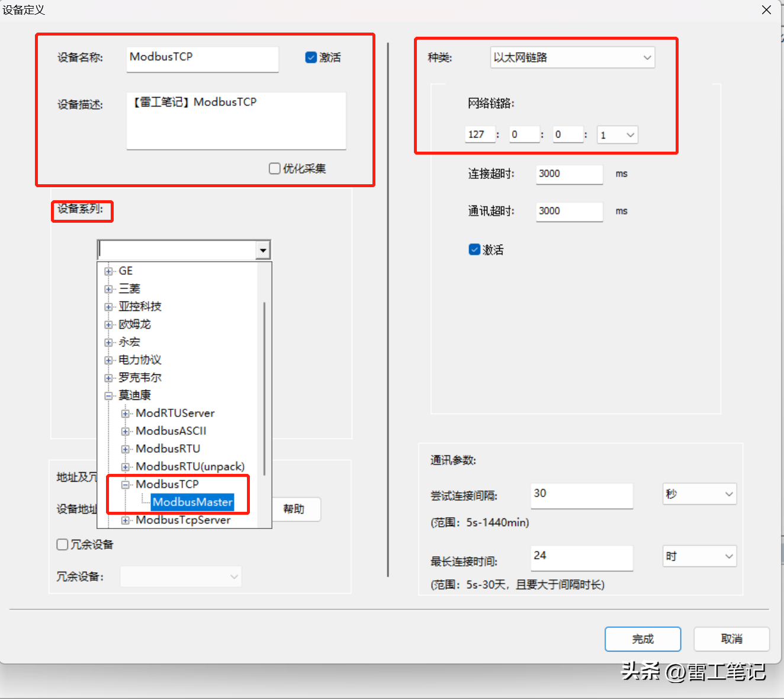Expand the 欧姆龙 tree node
Image resolution: width=784 pixels, height=699 pixels.
(x=108, y=325)
